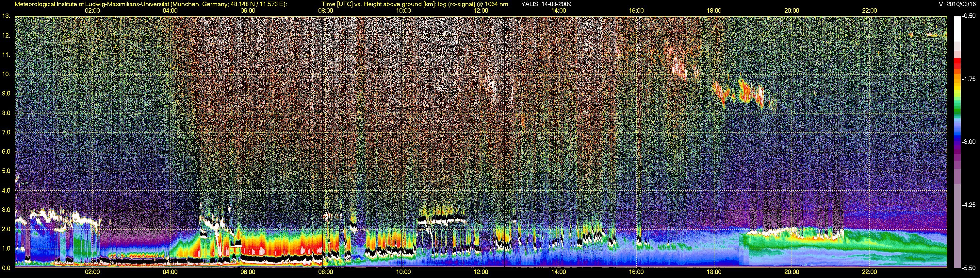The image size is (980, 278).
Task: Click the '12.' height axis label
Action: (6, 35)
